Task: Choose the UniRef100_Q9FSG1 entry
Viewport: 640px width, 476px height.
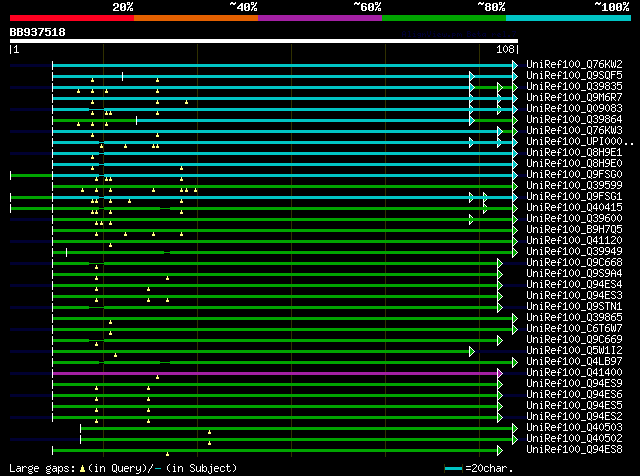Action: coord(574,197)
